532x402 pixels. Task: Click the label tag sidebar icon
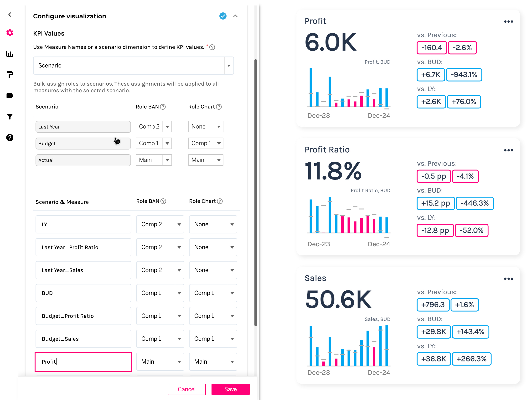click(10, 96)
